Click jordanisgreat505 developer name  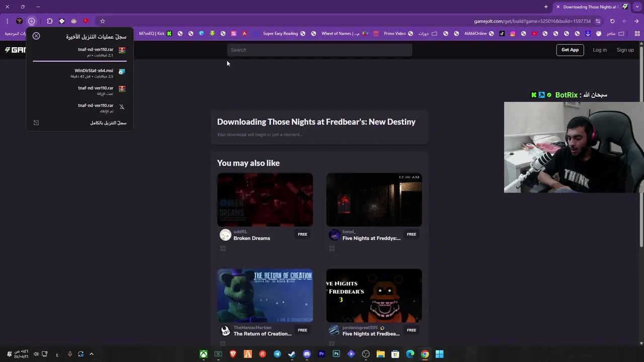pyautogui.click(x=360, y=328)
